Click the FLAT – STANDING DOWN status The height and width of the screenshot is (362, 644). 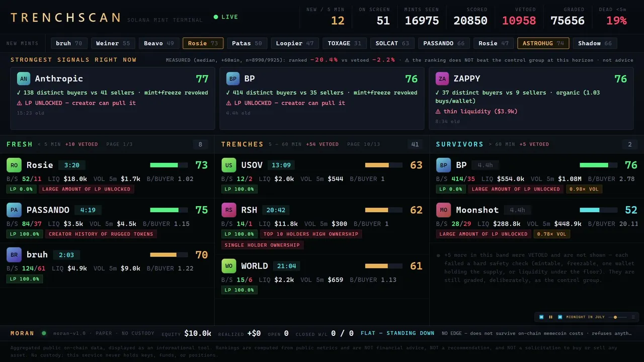(397, 333)
